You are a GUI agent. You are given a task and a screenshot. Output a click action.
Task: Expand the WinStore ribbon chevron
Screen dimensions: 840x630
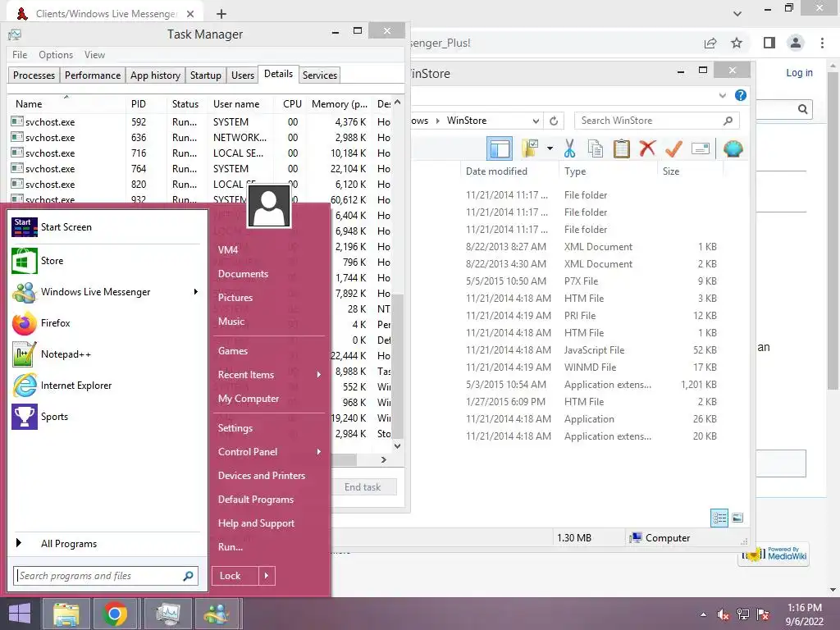click(722, 95)
